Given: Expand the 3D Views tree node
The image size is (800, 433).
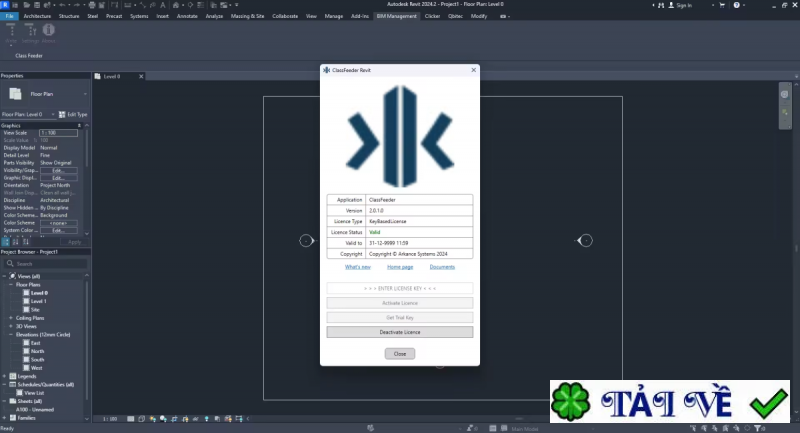Looking at the screenshot, I should [x=11, y=326].
